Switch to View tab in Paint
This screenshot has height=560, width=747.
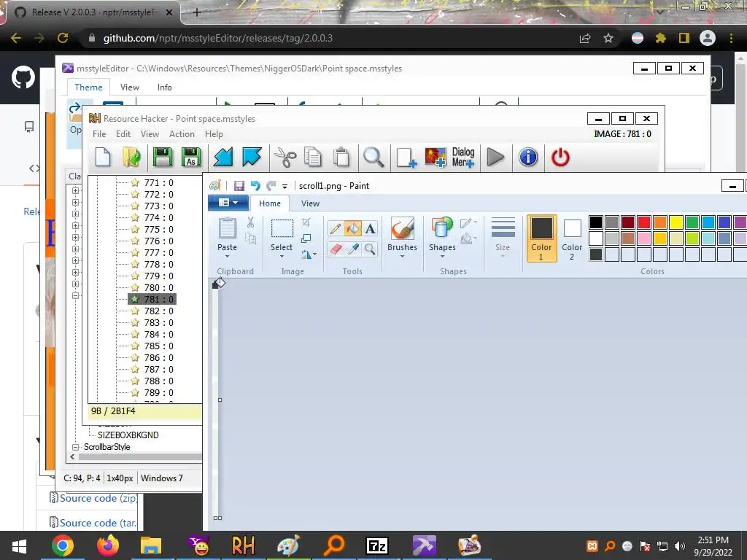(x=310, y=203)
